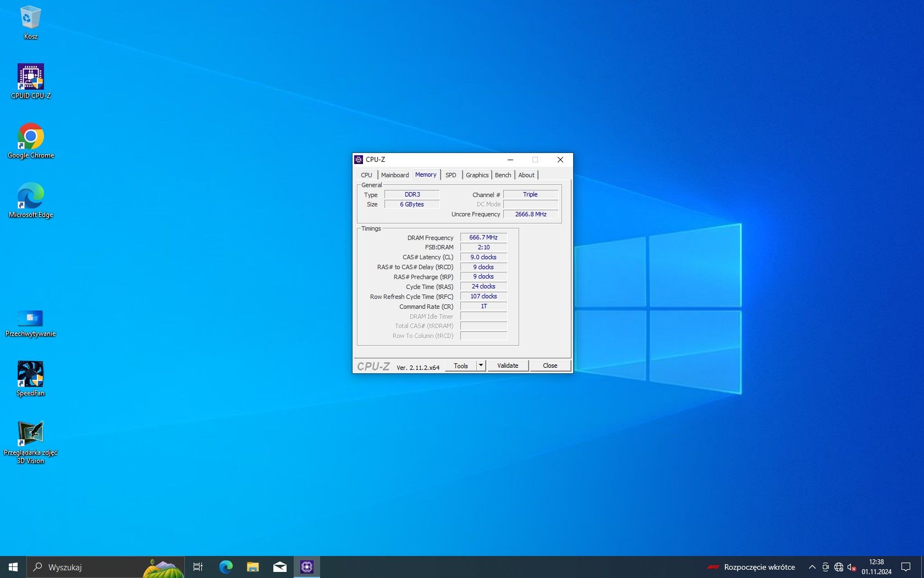Switch to the Bench tab
Screen dimensions: 924x578
tap(503, 175)
